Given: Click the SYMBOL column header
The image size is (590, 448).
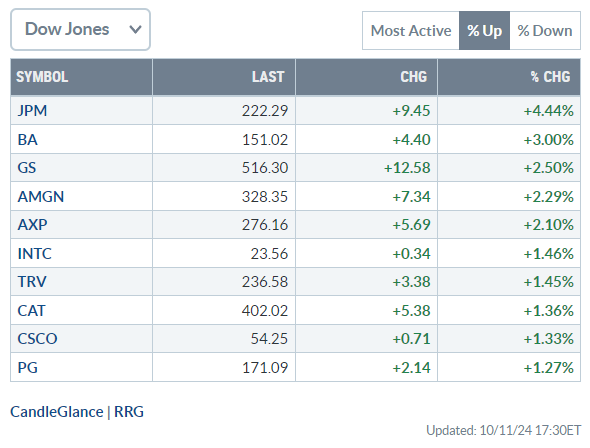Looking at the screenshot, I should pos(42,77).
